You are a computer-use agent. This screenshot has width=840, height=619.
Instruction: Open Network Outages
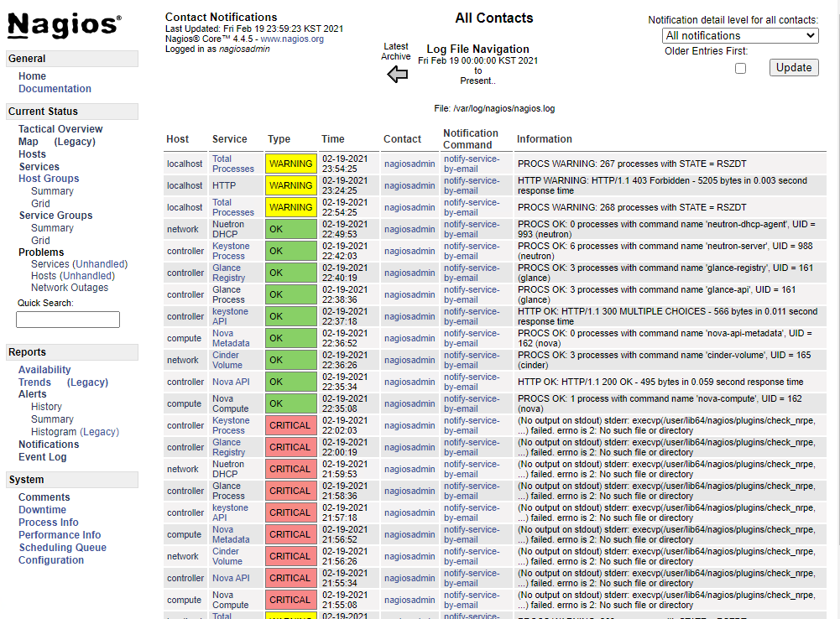tap(70, 288)
